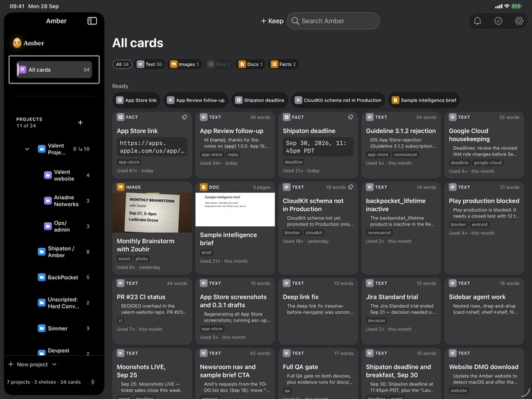This screenshot has height=399, width=532.
Task: Click the BackPocket folder icon
Action: pos(41,277)
